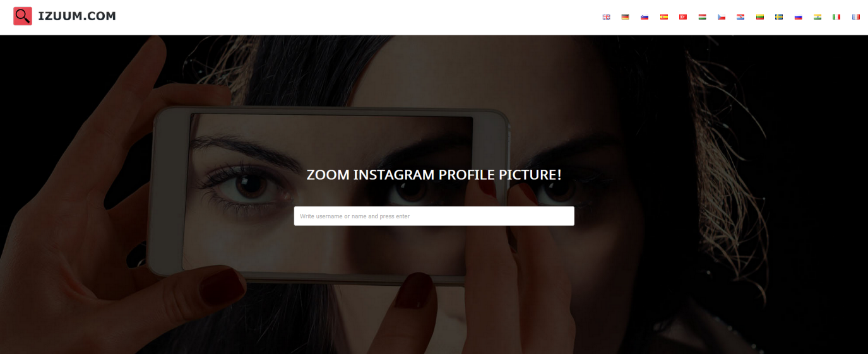Screen dimensions: 868x354
Task: Choose the Indian flag language
Action: [x=817, y=17]
